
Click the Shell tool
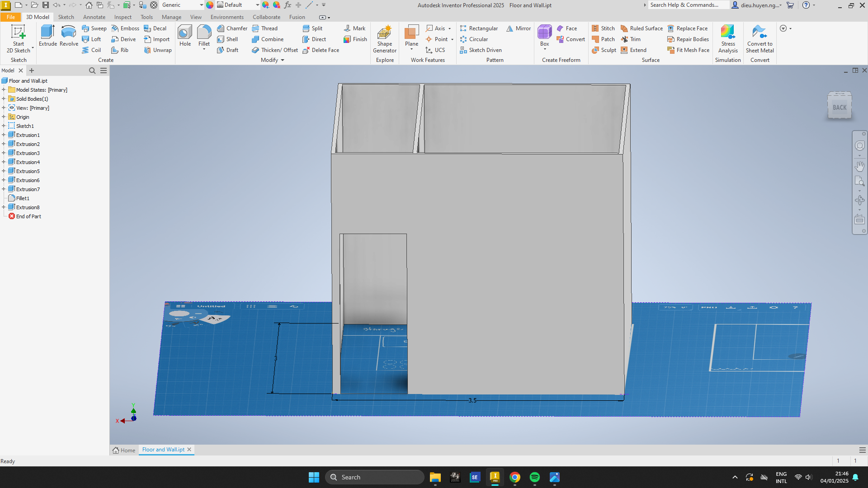[227, 39]
